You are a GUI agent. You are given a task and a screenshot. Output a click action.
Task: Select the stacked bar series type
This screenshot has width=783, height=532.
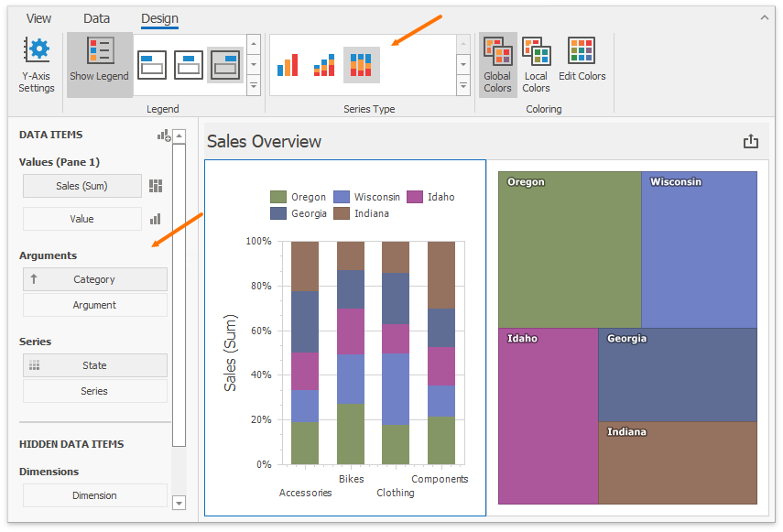tap(324, 65)
